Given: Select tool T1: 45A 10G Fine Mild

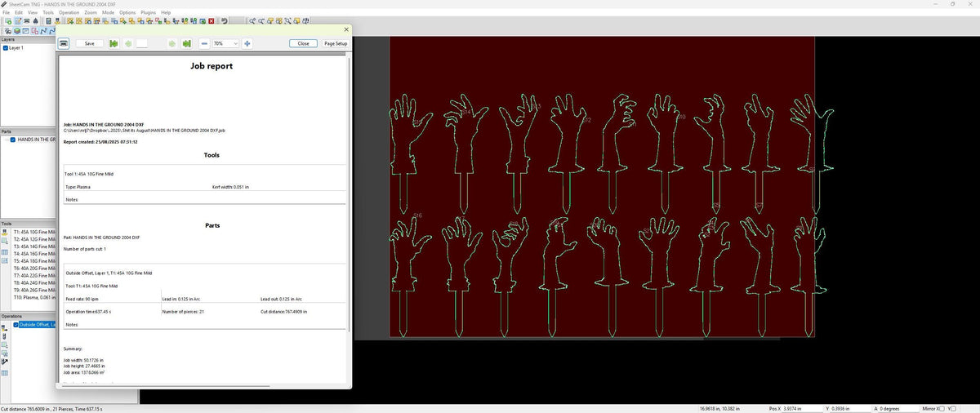Looking at the screenshot, I should (x=34, y=232).
